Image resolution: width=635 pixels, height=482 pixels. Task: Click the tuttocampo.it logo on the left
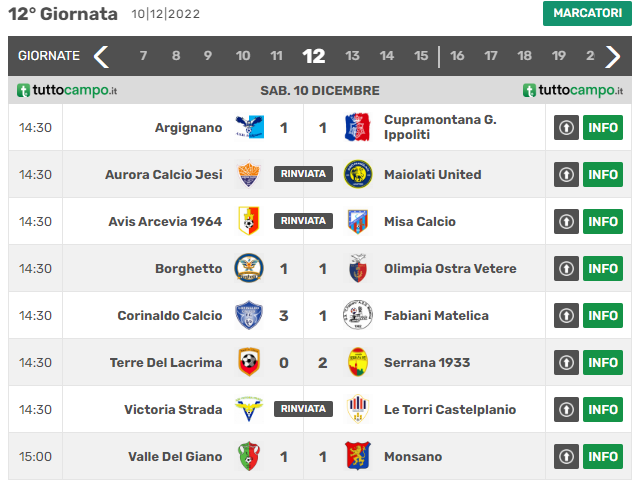coord(67,90)
